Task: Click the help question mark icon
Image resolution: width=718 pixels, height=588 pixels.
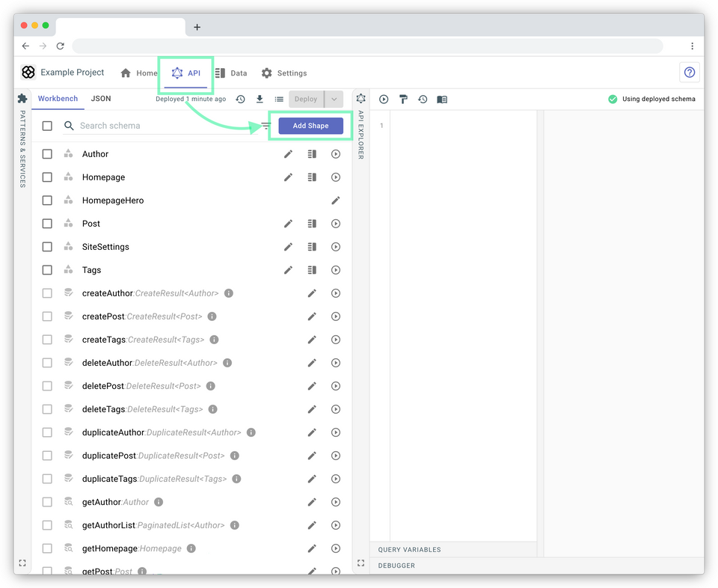Action: pos(689,73)
